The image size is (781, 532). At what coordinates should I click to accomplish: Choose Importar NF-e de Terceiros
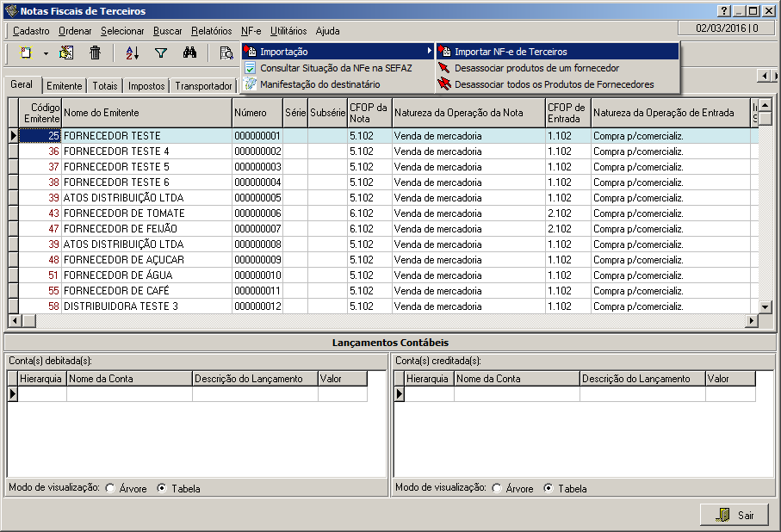511,52
